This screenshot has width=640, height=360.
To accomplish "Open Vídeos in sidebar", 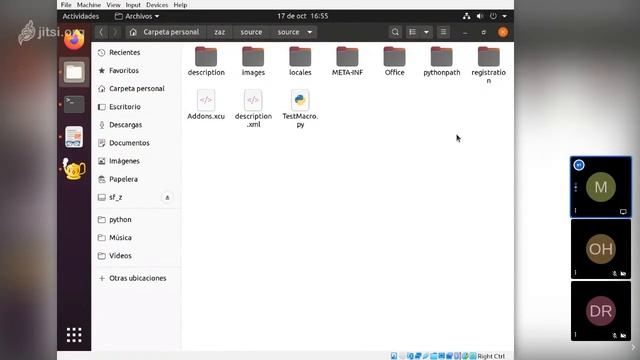I will (136, 256).
